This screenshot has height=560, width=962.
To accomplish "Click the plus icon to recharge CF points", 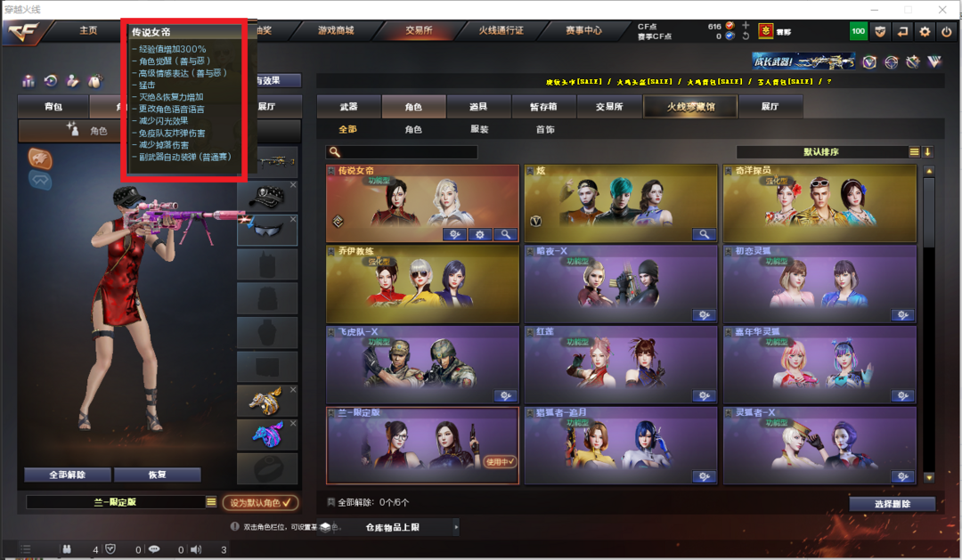I will [x=746, y=25].
